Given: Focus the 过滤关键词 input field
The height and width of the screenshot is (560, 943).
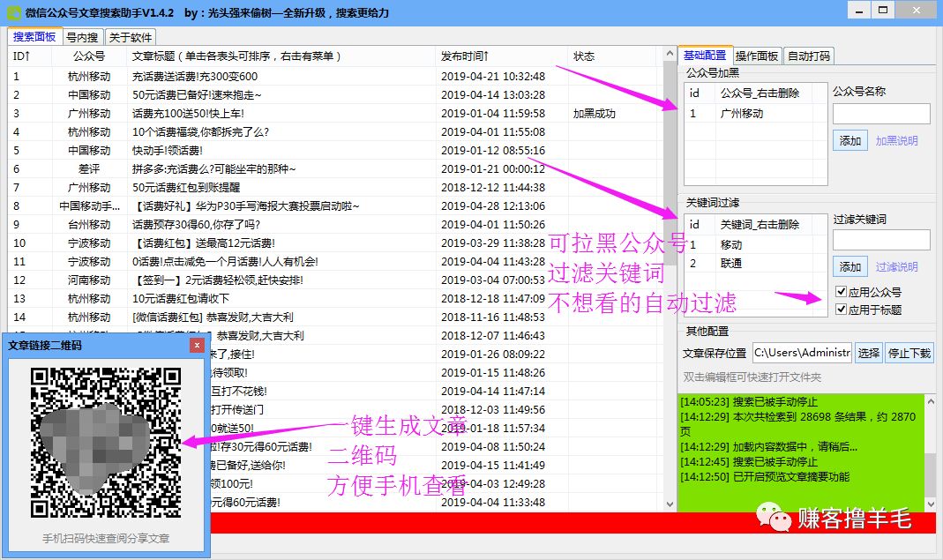Looking at the screenshot, I should click(x=881, y=240).
